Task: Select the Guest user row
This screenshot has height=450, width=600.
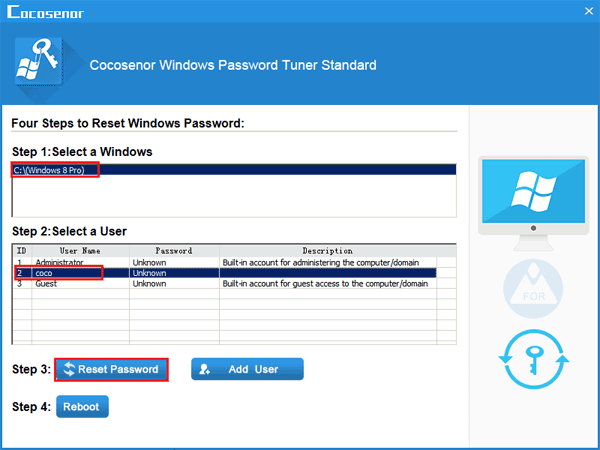Action: tap(225, 284)
